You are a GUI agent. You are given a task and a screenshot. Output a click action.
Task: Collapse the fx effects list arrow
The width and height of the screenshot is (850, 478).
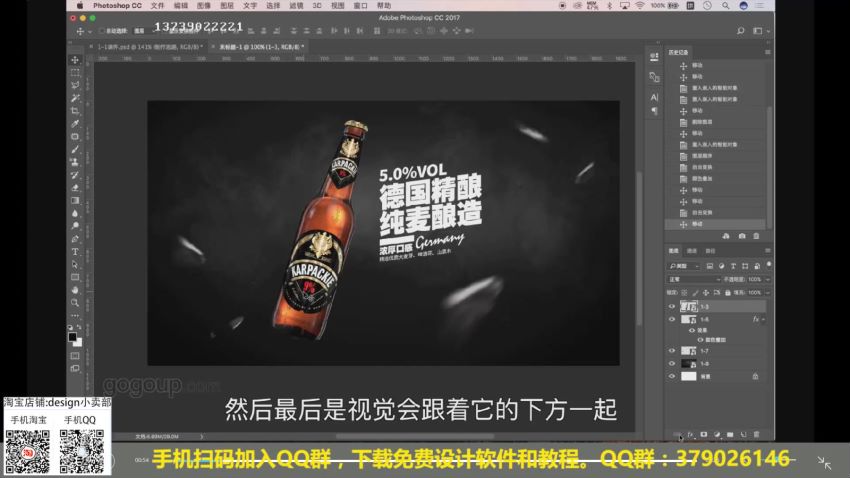click(x=763, y=320)
